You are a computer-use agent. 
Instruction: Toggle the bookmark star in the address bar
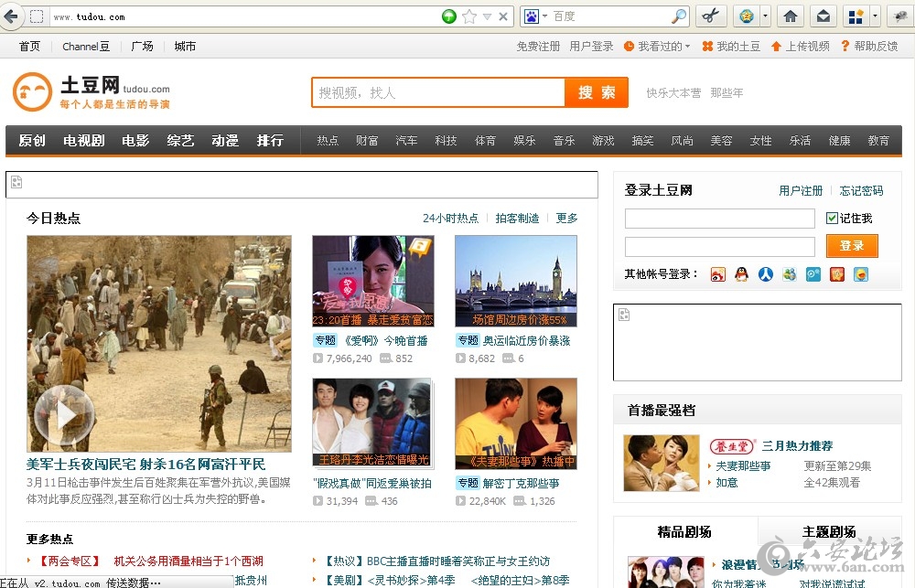(x=468, y=16)
